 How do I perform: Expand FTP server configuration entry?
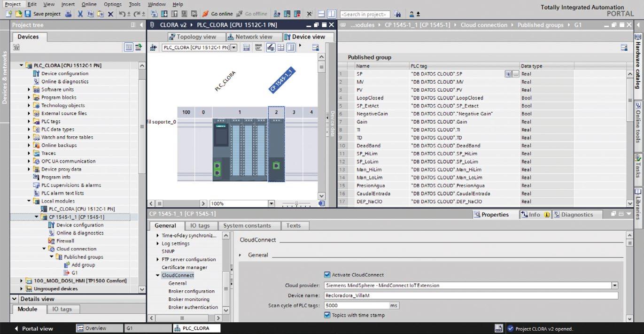[x=158, y=259]
